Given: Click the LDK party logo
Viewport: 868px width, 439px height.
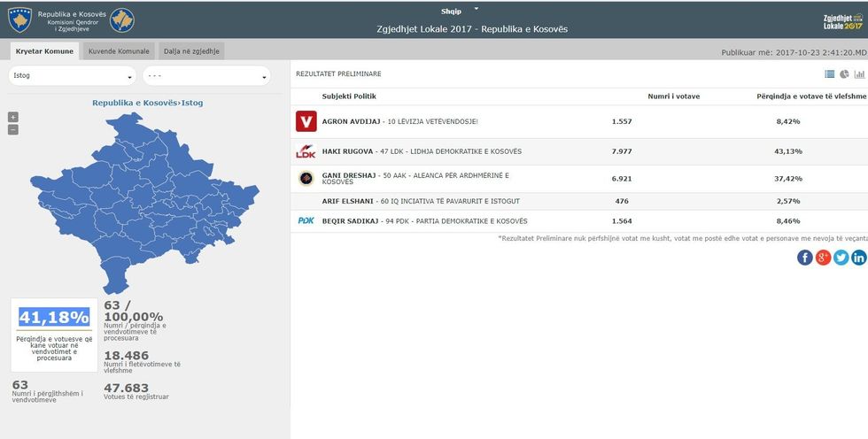Looking at the screenshot, I should point(306,152).
